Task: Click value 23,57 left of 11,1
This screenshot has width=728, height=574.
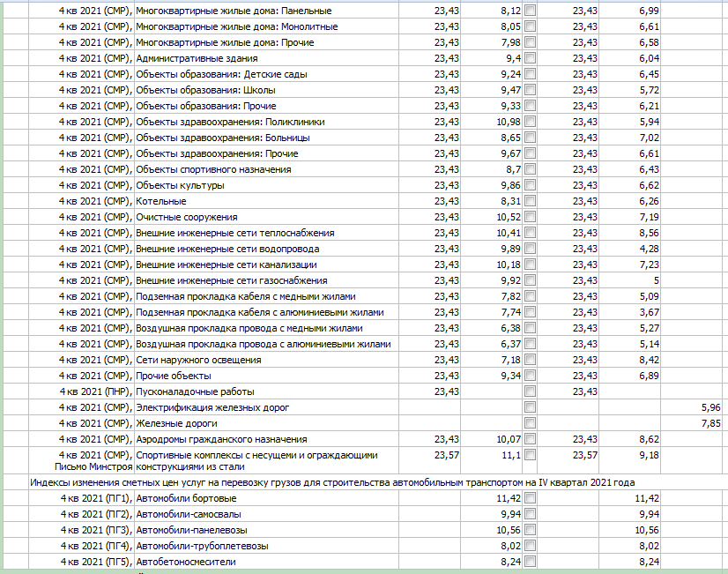Action: coord(447,455)
